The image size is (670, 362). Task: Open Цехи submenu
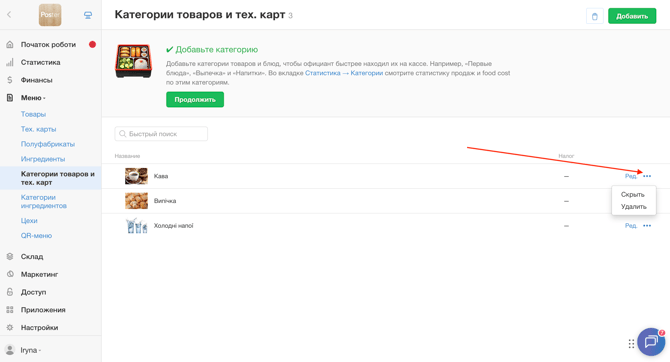coord(29,221)
